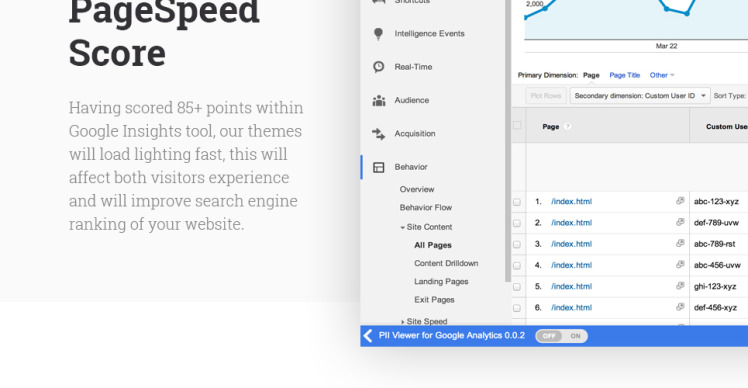Check the checkbox for row 4
Screen dimensions: 748x388
[x=517, y=265]
